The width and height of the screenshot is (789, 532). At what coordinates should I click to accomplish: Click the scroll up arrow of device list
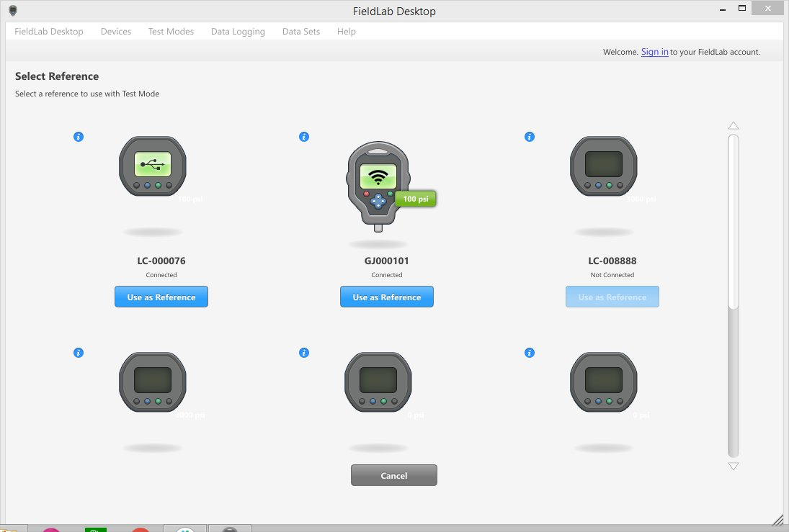click(734, 126)
